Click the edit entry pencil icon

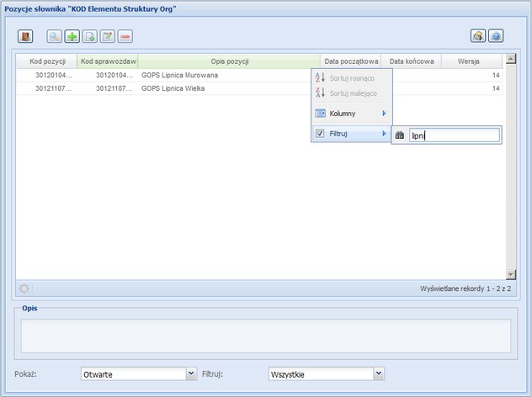(x=108, y=37)
